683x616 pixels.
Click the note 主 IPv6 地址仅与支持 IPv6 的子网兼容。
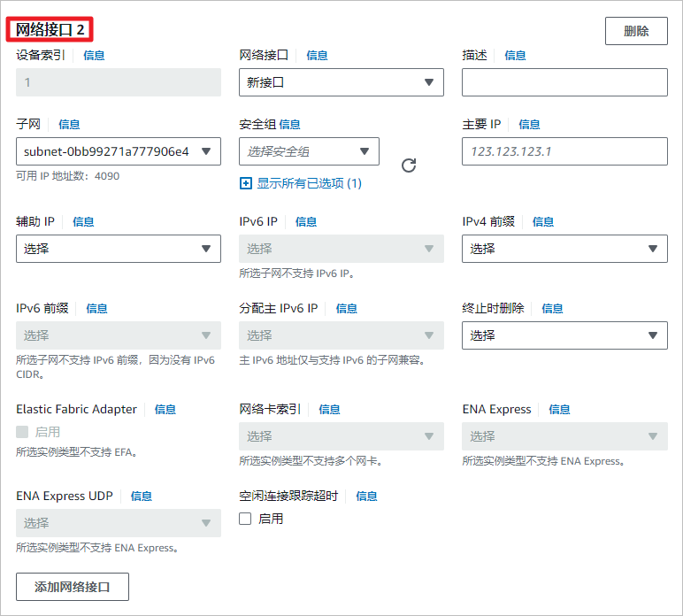[332, 360]
